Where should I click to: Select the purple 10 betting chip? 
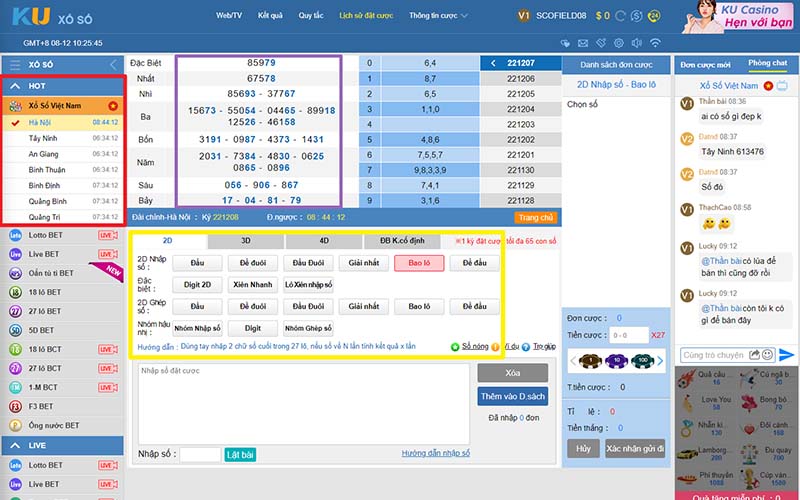click(616, 361)
